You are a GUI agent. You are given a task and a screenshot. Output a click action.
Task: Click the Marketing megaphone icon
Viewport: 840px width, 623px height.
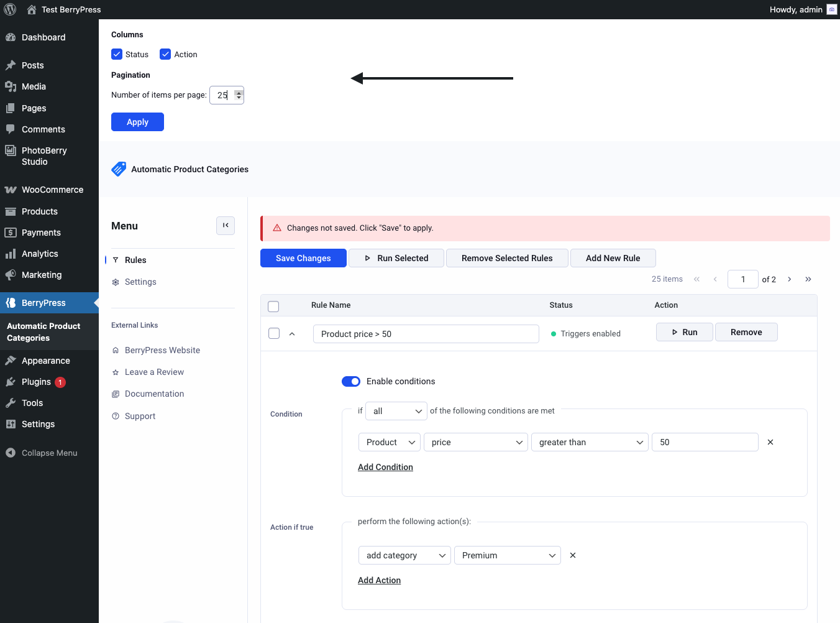[11, 275]
